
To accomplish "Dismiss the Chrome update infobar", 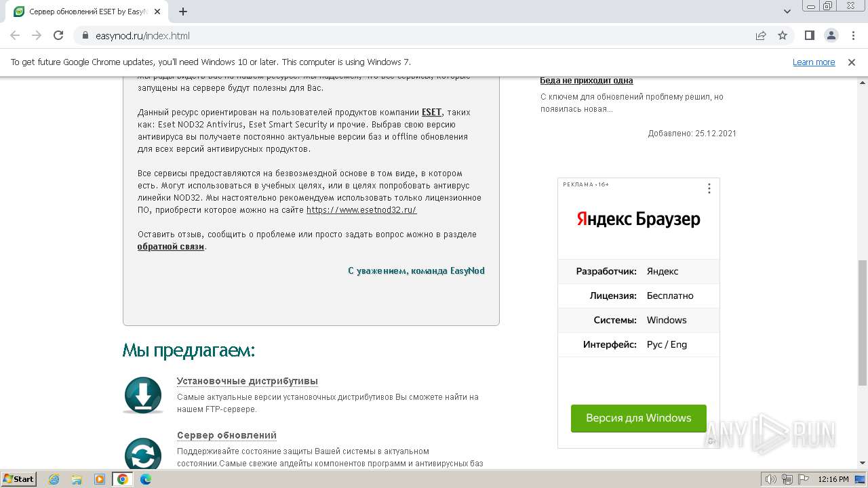I will (x=852, y=62).
